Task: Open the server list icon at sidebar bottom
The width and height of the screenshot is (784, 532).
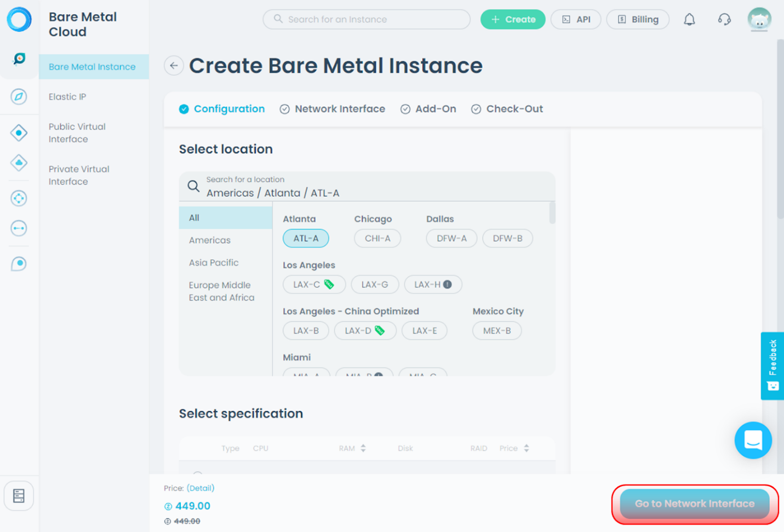Action: [19, 495]
